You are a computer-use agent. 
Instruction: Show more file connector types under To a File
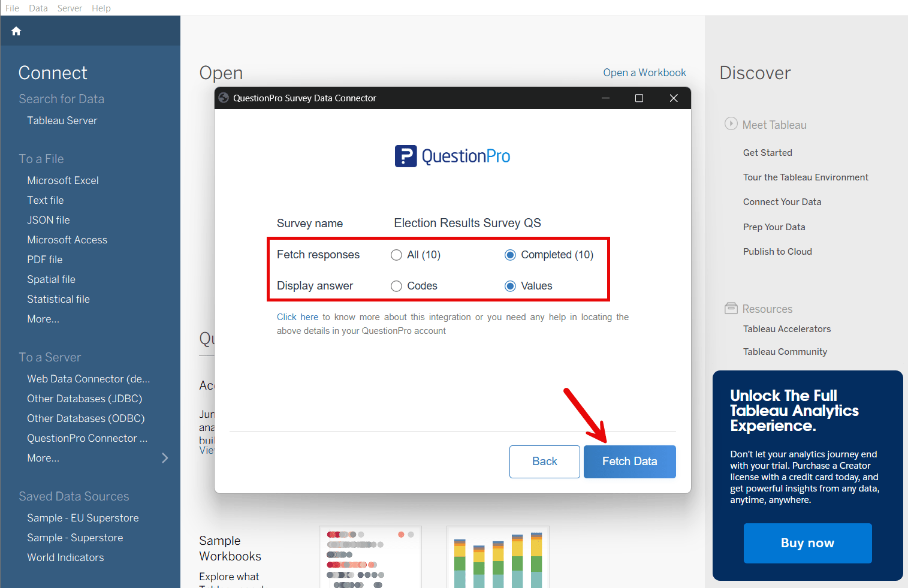tap(43, 319)
